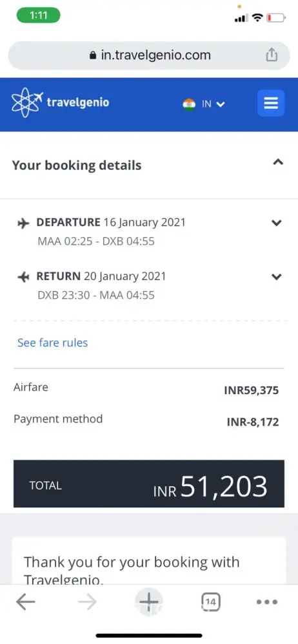
Task: Expand the DEPARTURE flight details chevron
Action: 277,223
